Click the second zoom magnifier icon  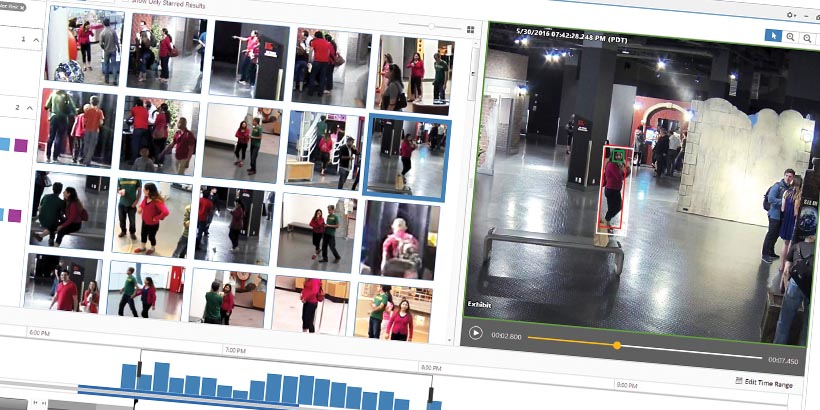pyautogui.click(x=807, y=38)
